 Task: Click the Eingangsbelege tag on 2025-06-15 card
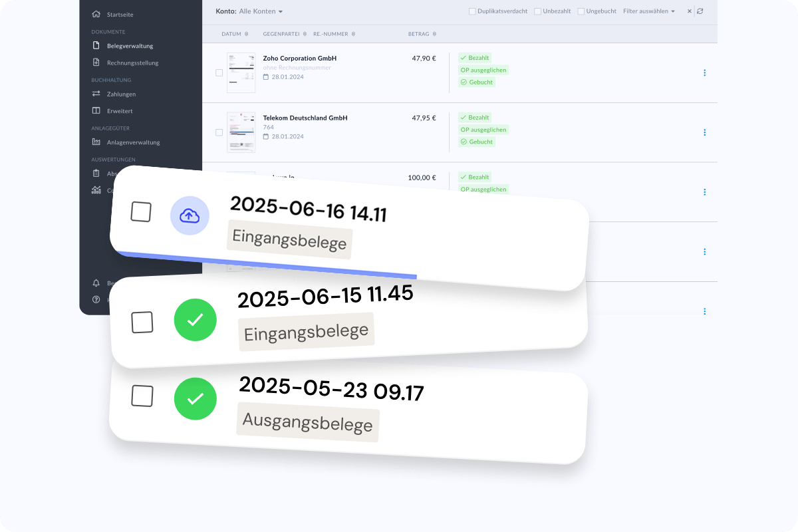click(x=306, y=331)
